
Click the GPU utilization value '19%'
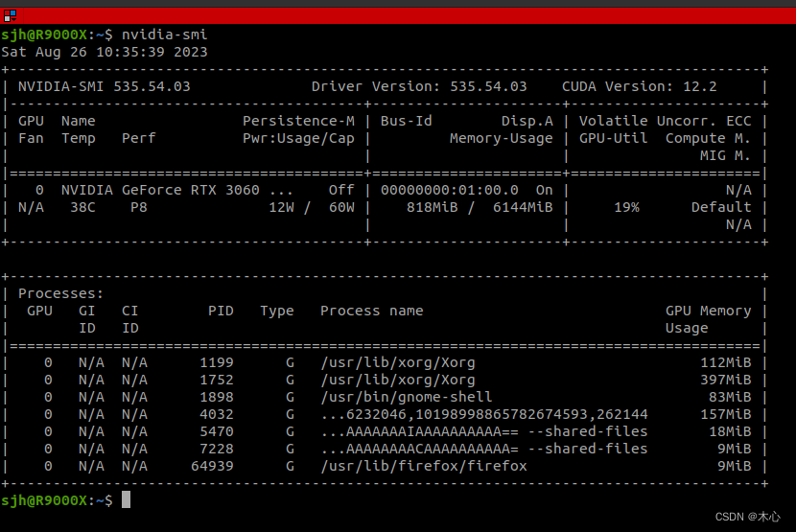coord(626,208)
